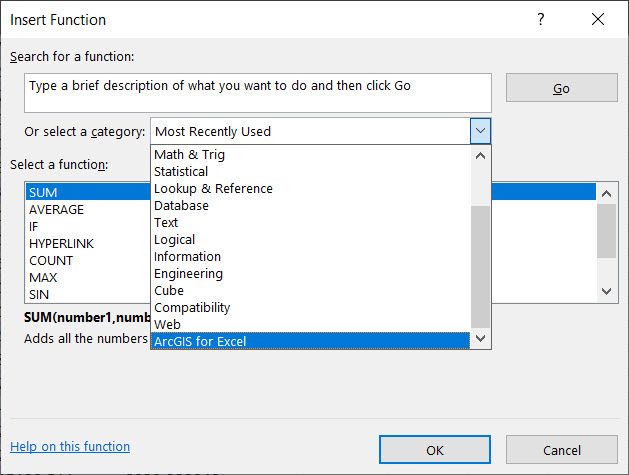Image resolution: width=629 pixels, height=475 pixels.
Task: Select the Database category
Action: point(181,205)
